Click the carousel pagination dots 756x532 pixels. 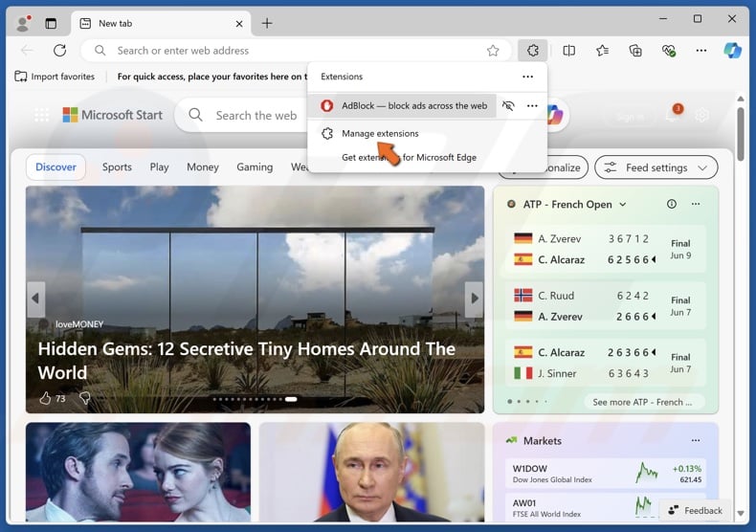point(256,399)
